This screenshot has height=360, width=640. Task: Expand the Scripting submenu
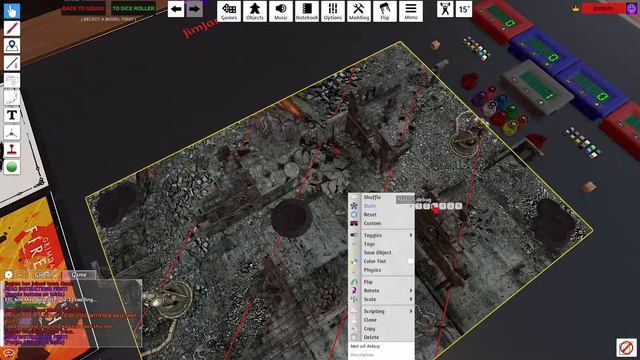pos(381,311)
